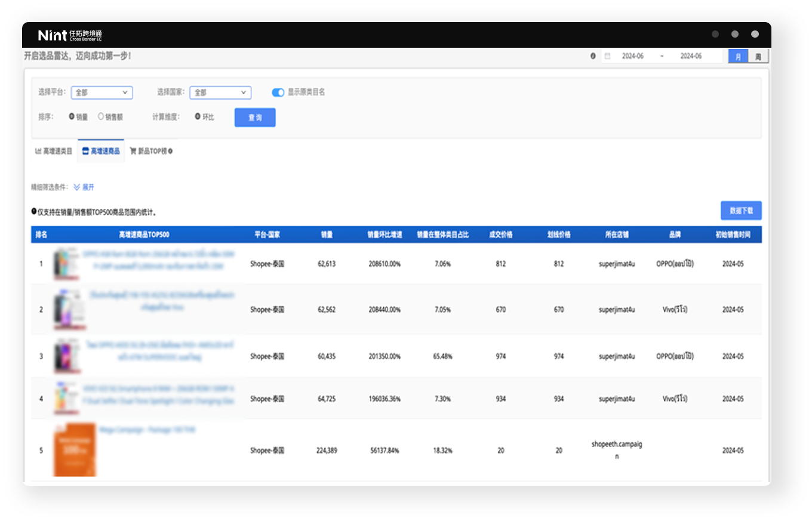
Task: Click the Nint Cross Border EC logo
Action: tap(70, 35)
